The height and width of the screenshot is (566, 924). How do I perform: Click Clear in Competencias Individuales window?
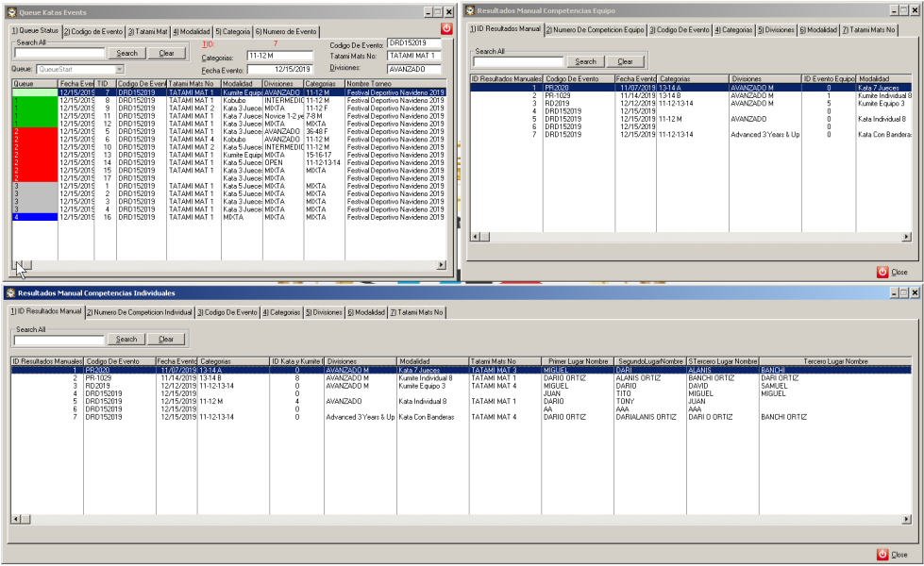pos(166,340)
